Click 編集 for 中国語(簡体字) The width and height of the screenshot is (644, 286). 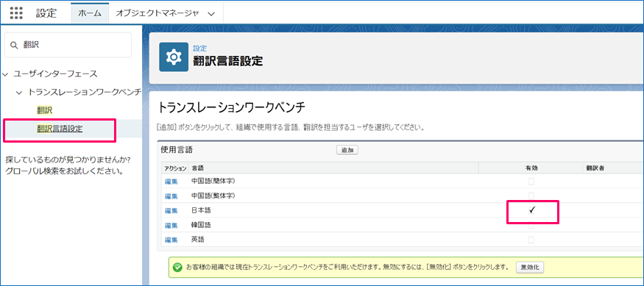(x=171, y=182)
